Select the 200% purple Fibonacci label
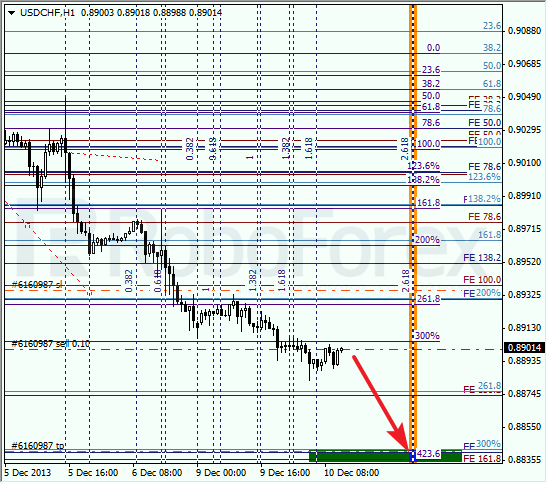Screen dimensions: 547x483 427,240
